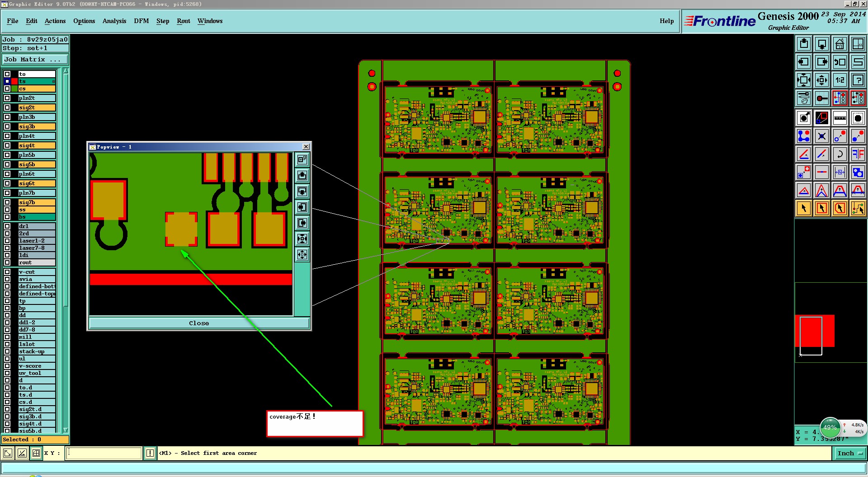This screenshot has height=477, width=868.
Task: Click the connected blue nodes icon
Action: [804, 136]
